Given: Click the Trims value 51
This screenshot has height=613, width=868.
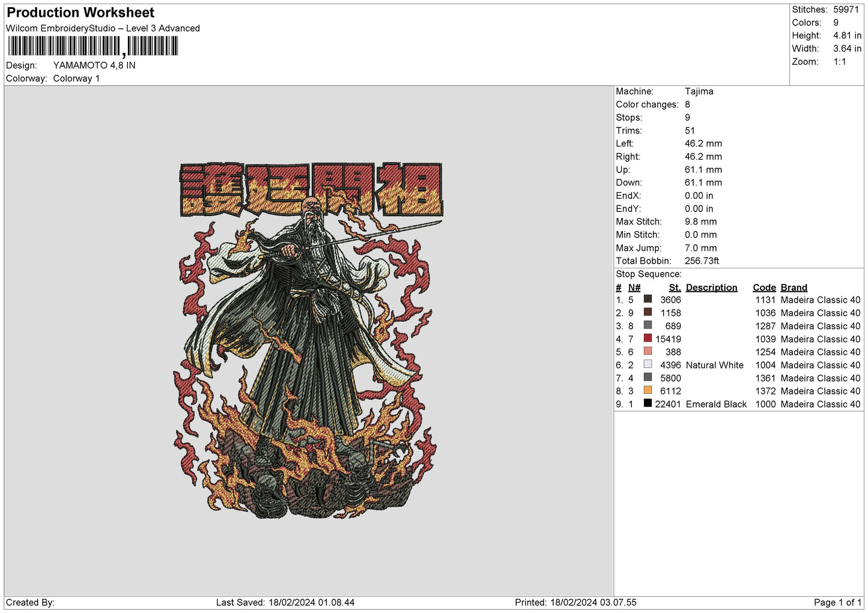Looking at the screenshot, I should click(690, 131).
